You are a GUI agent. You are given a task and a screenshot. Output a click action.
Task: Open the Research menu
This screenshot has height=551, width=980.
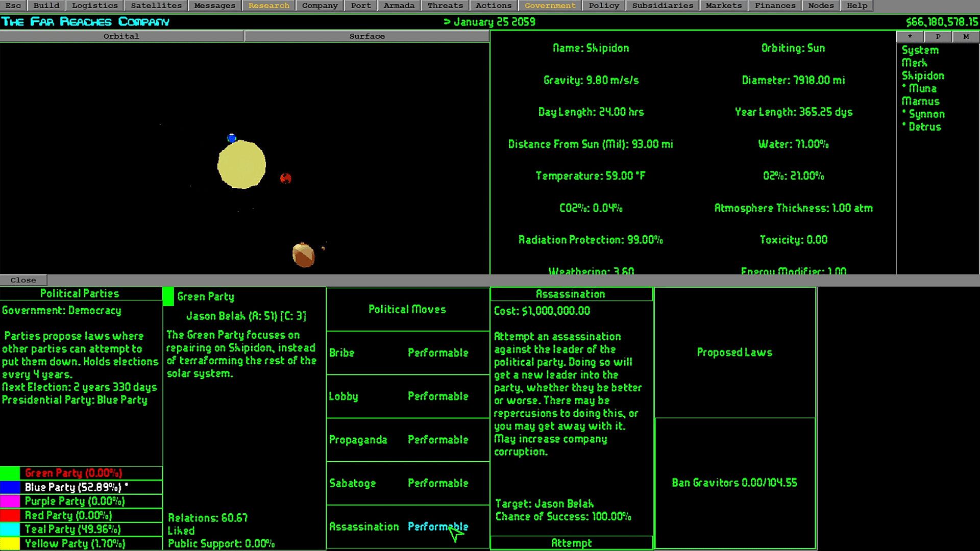[x=268, y=6]
